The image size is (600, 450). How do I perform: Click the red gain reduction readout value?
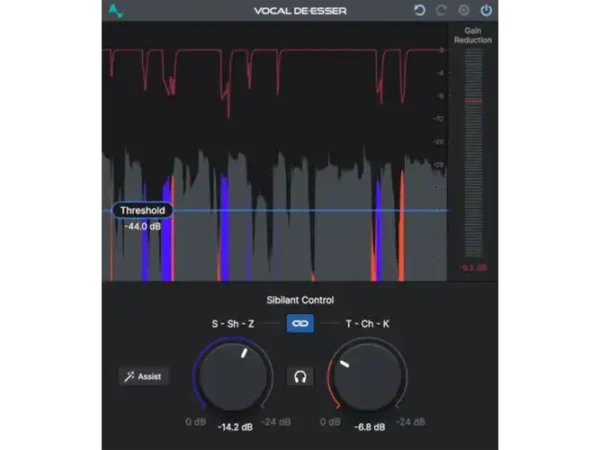[x=473, y=267]
